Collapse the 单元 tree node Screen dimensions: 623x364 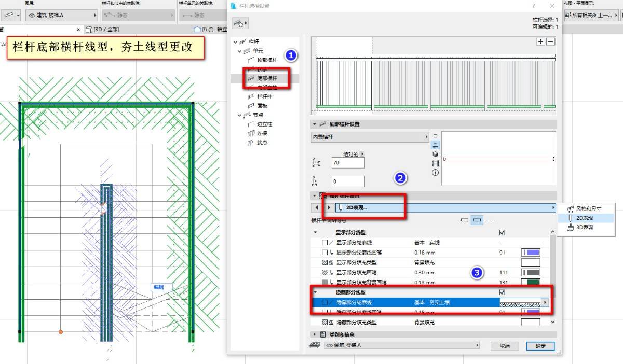point(240,51)
